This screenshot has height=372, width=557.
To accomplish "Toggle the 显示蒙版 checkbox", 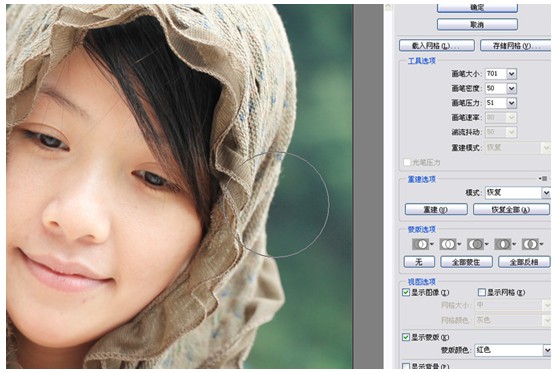I will point(406,337).
